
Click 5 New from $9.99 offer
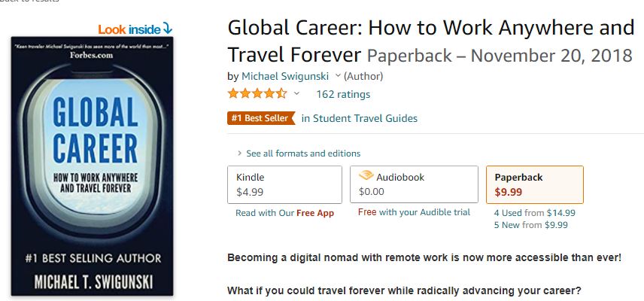[x=531, y=225]
